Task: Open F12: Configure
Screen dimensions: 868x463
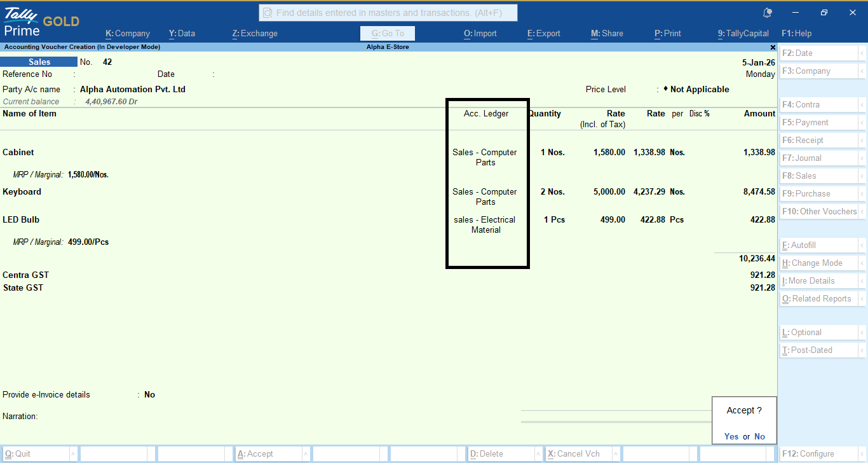Action: point(819,454)
